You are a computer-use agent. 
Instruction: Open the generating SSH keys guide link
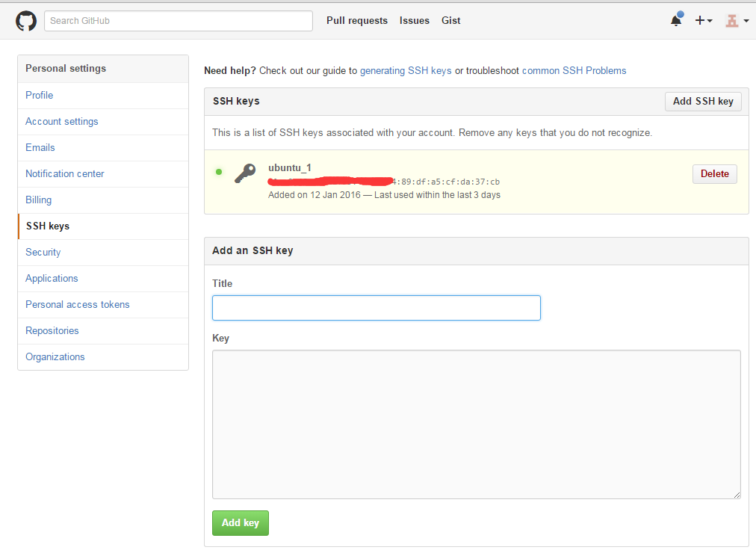pyautogui.click(x=406, y=71)
